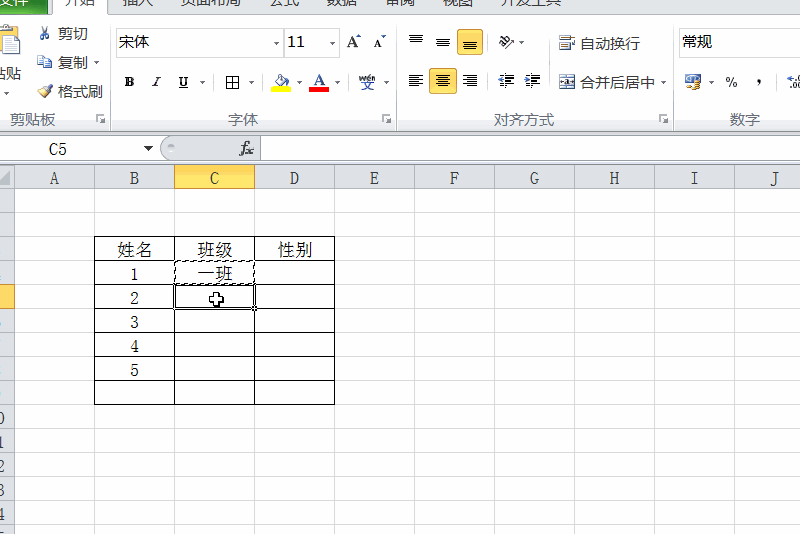Image resolution: width=800 pixels, height=534 pixels.
Task: Click the text orientation icon
Action: (x=506, y=42)
